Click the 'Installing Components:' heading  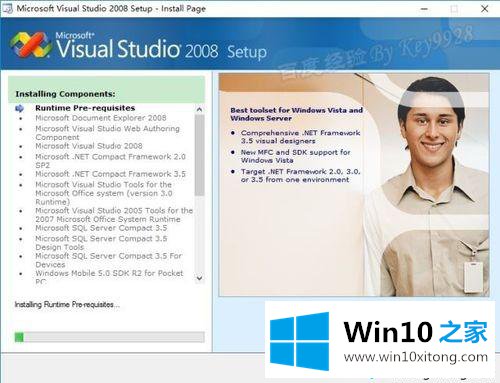click(x=65, y=94)
